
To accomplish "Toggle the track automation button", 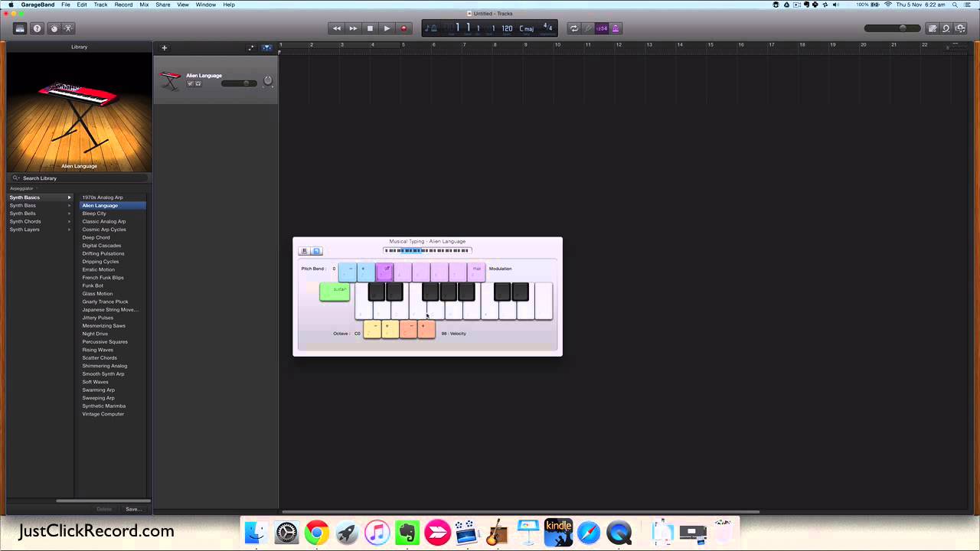I will 251,47.
